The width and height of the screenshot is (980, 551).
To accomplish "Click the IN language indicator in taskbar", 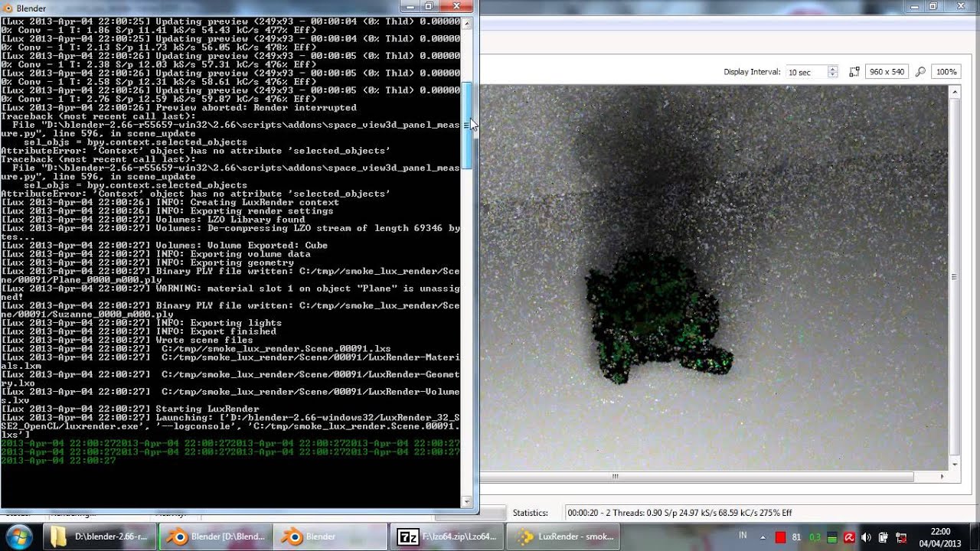I will click(743, 536).
